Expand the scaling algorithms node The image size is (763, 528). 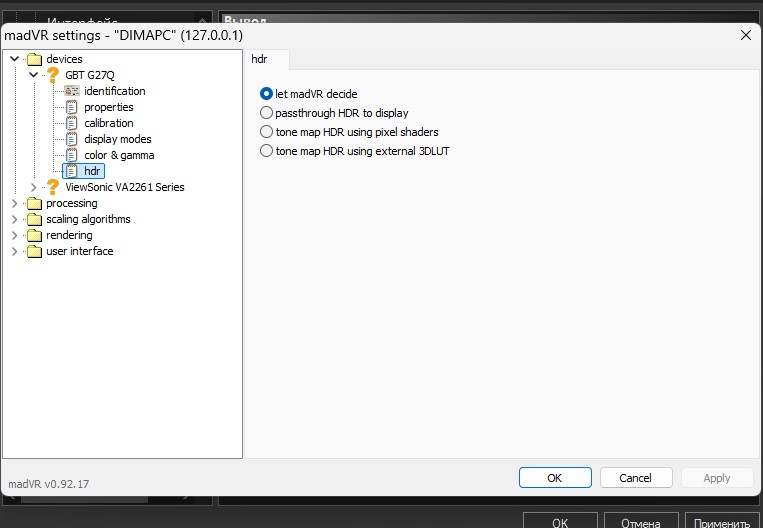coord(15,219)
